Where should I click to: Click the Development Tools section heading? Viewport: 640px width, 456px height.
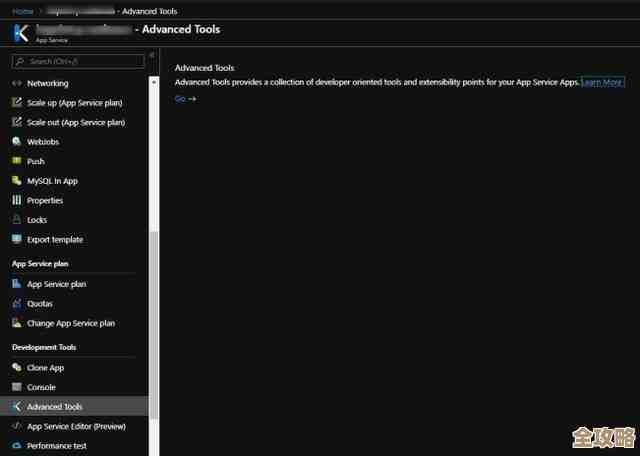[x=44, y=347]
